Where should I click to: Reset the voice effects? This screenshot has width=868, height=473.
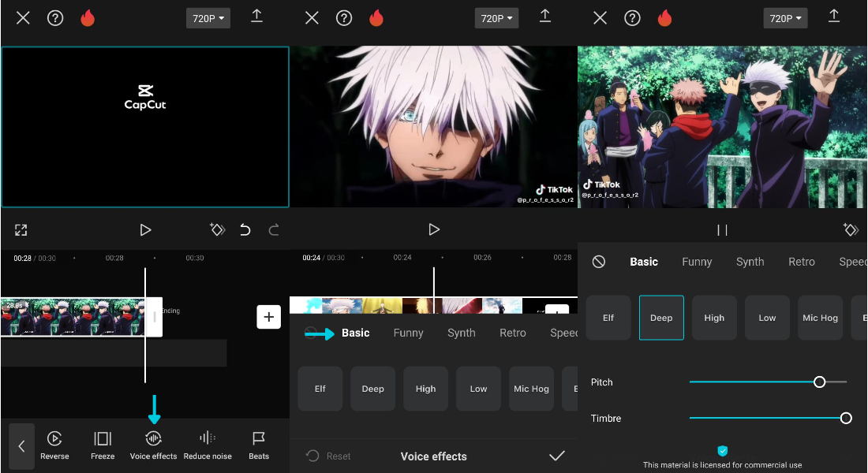[x=328, y=456]
